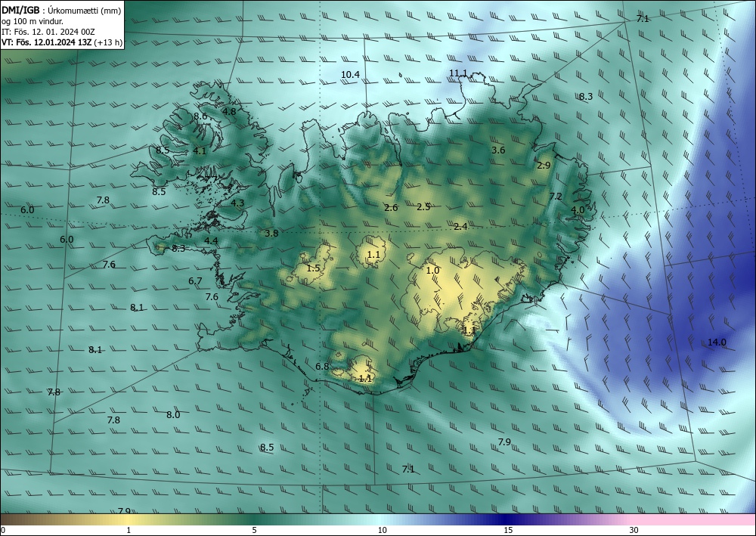Screen dimensions: 756x536
Task: Click the colour scale label 1
Action: pyautogui.click(x=129, y=531)
